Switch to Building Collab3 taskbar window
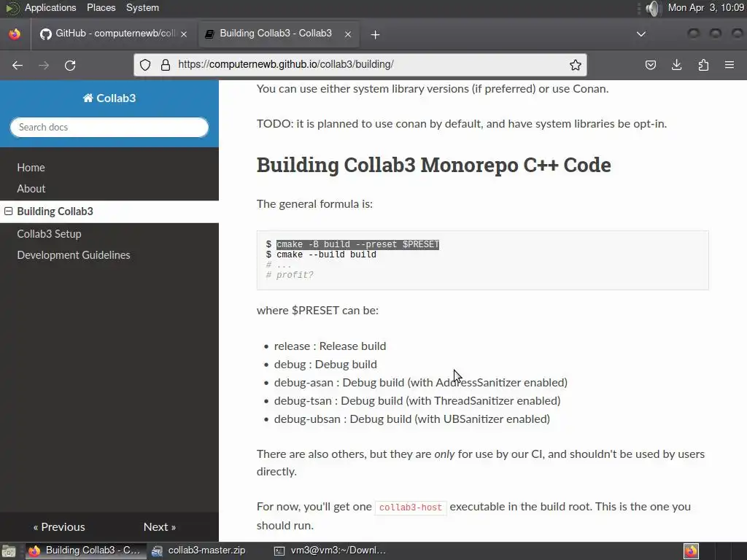Viewport: 747px width, 560px height. 85,551
